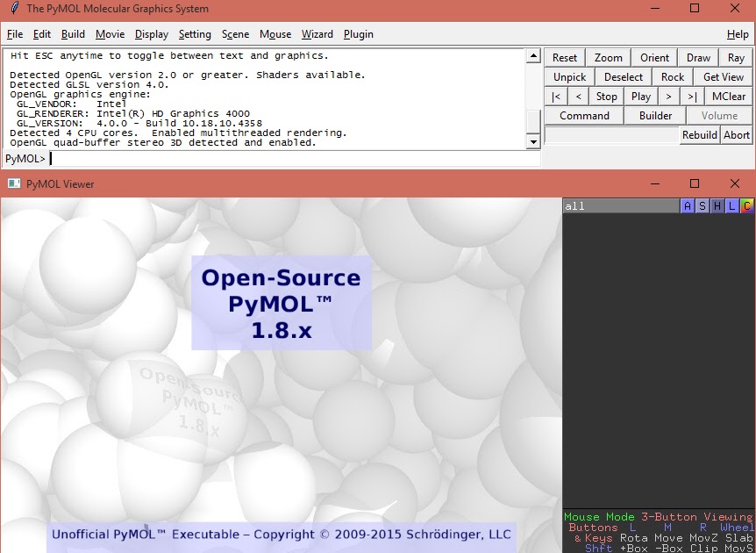The width and height of the screenshot is (756, 553).
Task: Select the Builder panel button
Action: pyautogui.click(x=655, y=116)
